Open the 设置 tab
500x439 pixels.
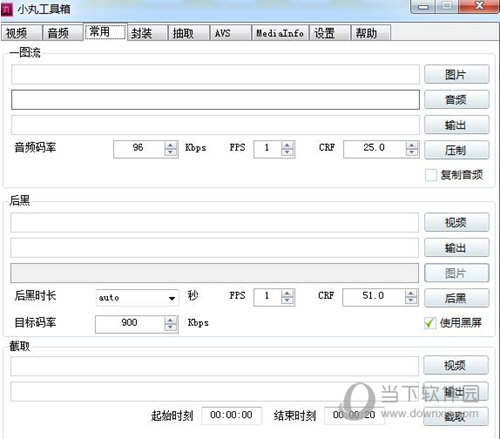click(x=330, y=33)
